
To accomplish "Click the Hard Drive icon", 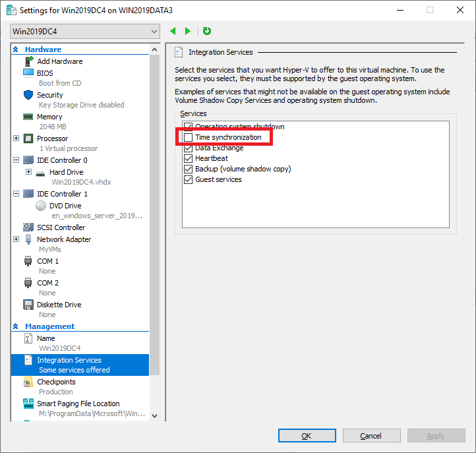I will tap(40, 173).
